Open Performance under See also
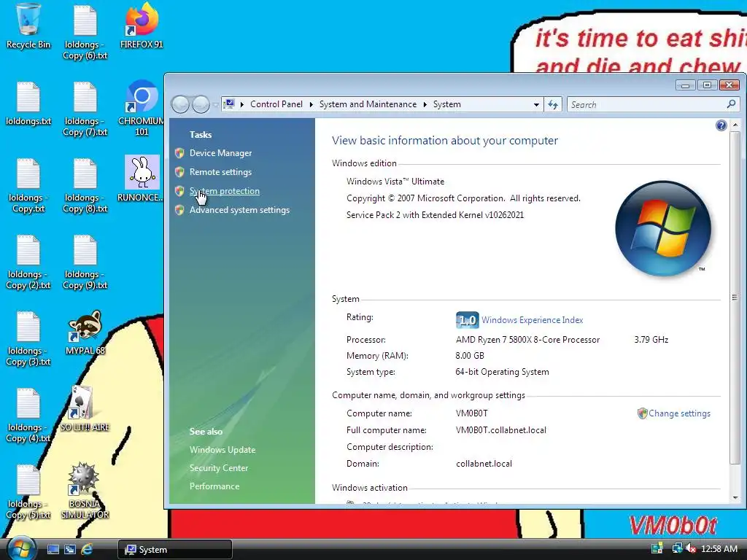747x560 pixels. pos(214,486)
